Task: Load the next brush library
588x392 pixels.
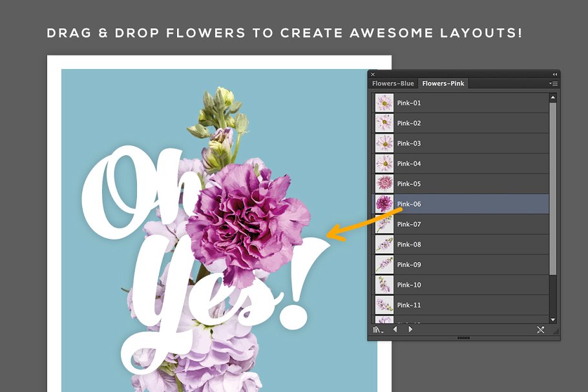Action: [x=411, y=329]
